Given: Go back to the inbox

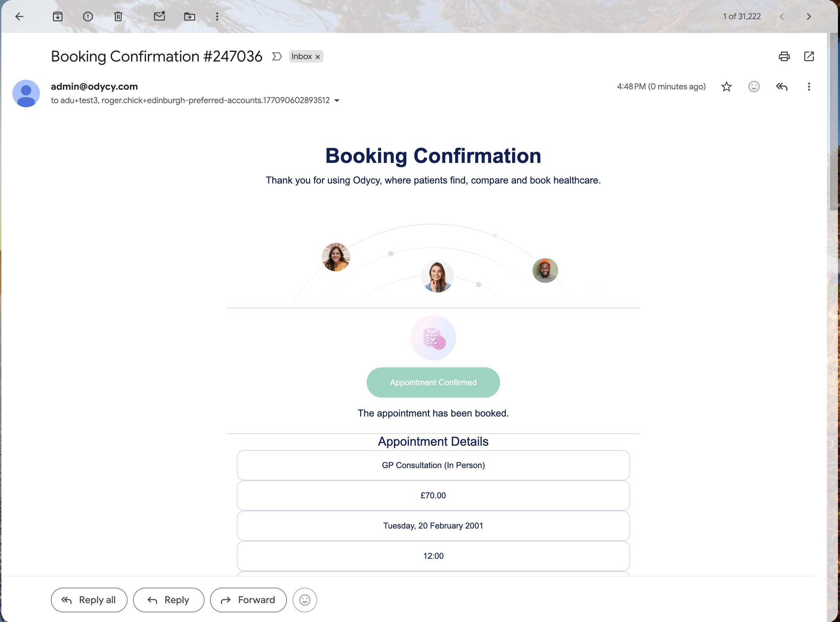Looking at the screenshot, I should [x=20, y=16].
